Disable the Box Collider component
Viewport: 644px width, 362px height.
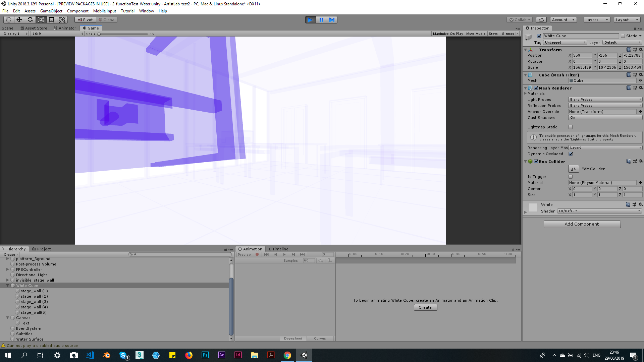tap(536, 161)
